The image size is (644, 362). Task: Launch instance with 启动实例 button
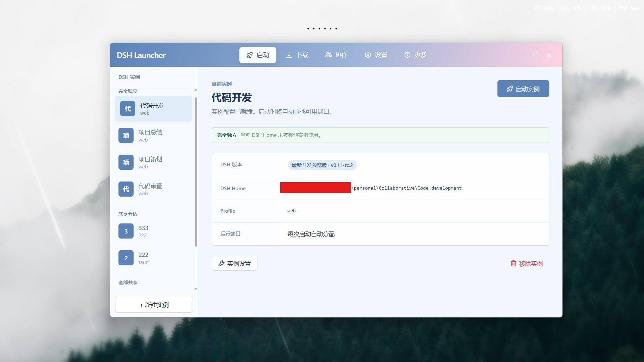[x=523, y=89]
